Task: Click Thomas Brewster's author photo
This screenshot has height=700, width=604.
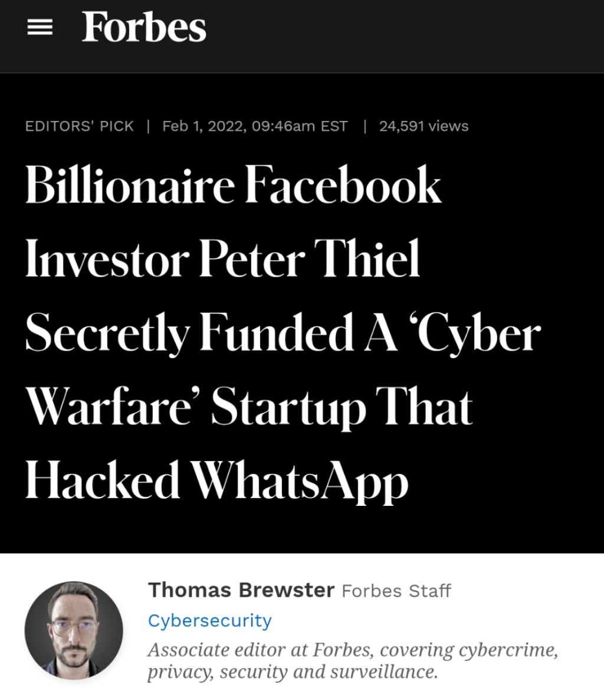Action: [x=74, y=630]
